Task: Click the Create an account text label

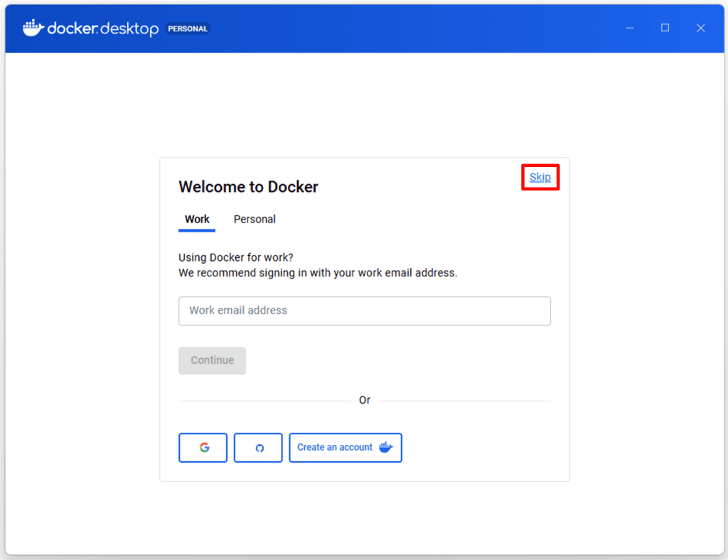Action: [x=335, y=447]
